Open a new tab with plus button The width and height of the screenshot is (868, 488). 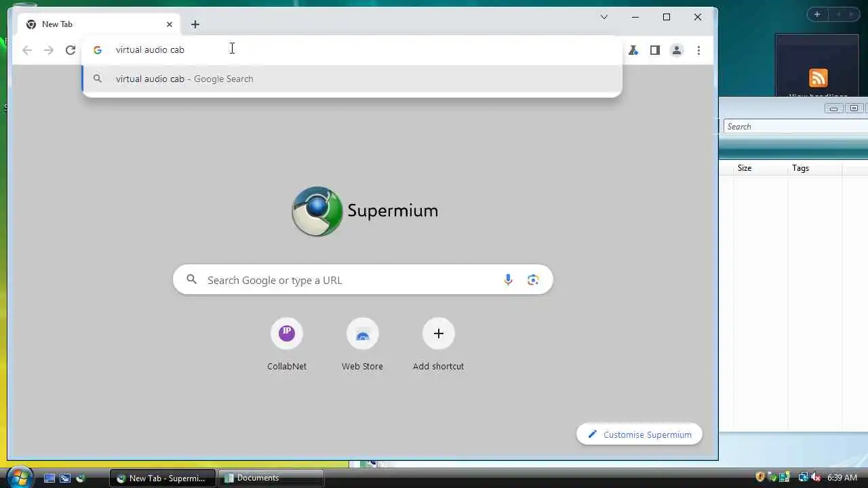(x=195, y=24)
